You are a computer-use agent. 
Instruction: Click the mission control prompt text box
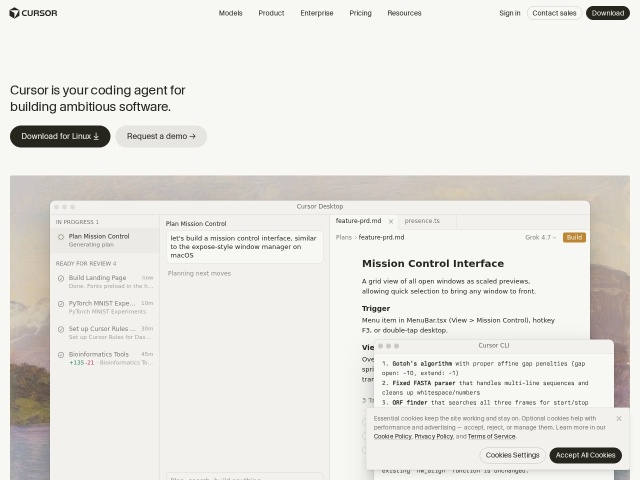point(244,247)
